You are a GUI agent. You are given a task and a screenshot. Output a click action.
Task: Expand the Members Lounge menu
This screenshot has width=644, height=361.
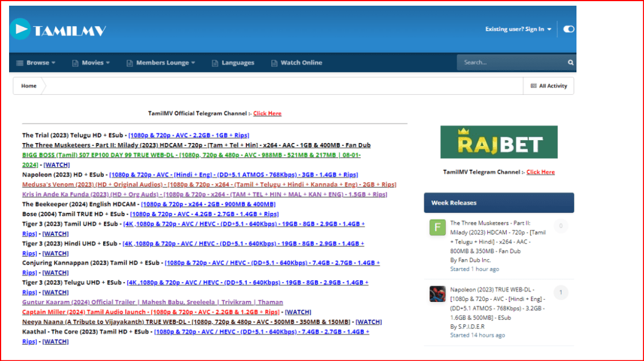(x=161, y=62)
